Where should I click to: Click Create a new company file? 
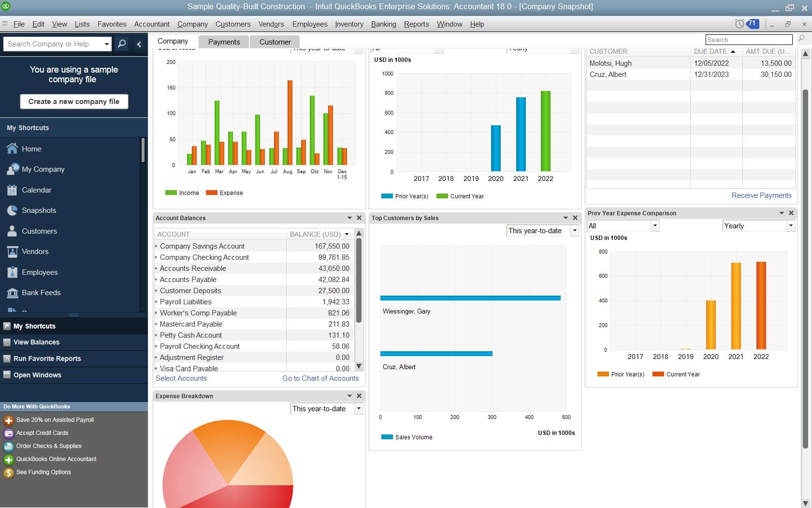click(73, 102)
